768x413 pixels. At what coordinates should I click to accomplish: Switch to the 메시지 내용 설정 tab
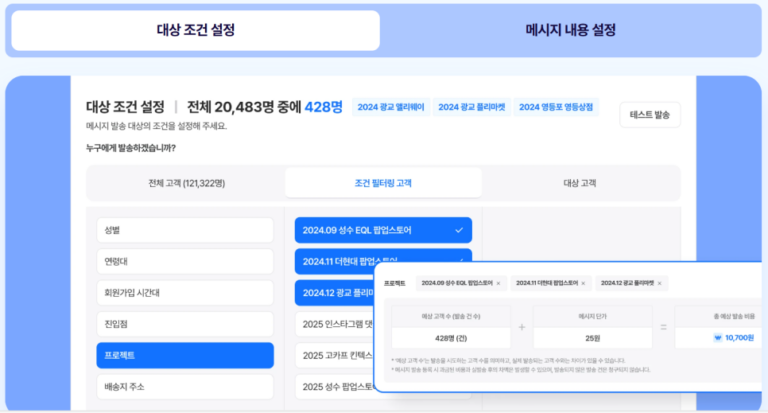570,30
